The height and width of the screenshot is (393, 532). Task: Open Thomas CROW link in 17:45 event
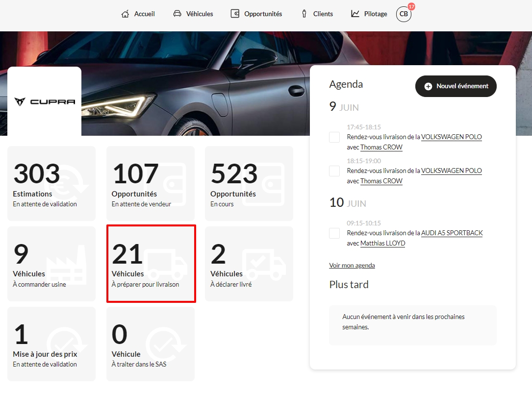tap(381, 147)
